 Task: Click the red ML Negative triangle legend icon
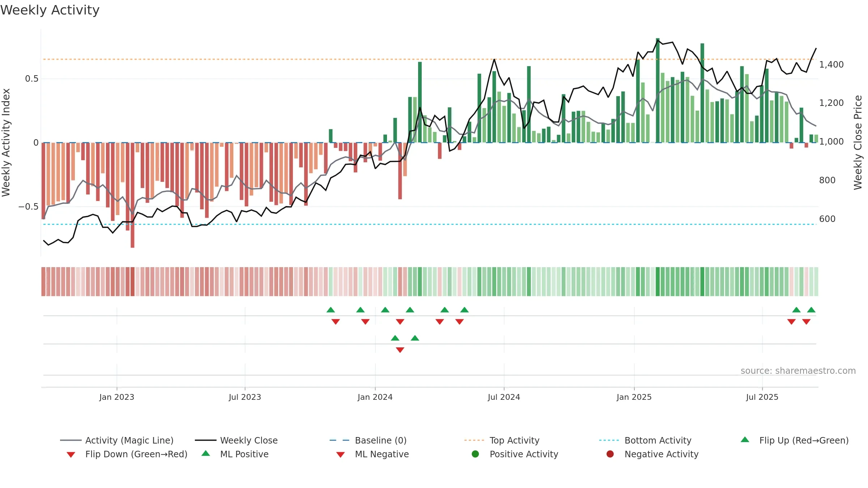click(x=341, y=455)
